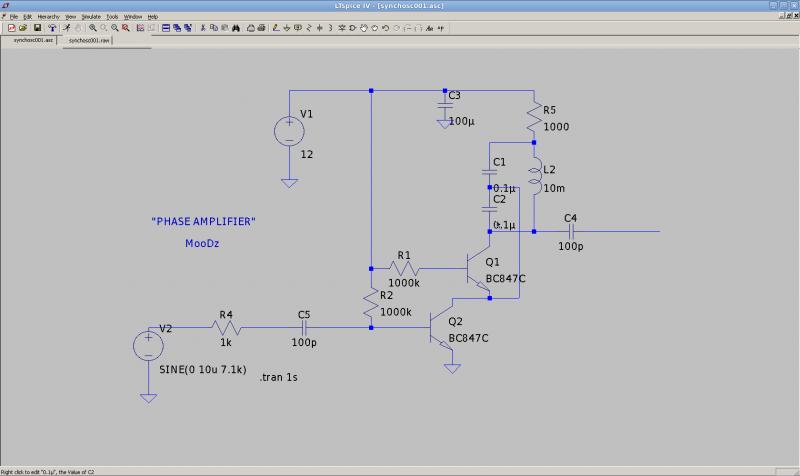Open the component chooser icon
The height and width of the screenshot is (476, 800).
(352, 28)
